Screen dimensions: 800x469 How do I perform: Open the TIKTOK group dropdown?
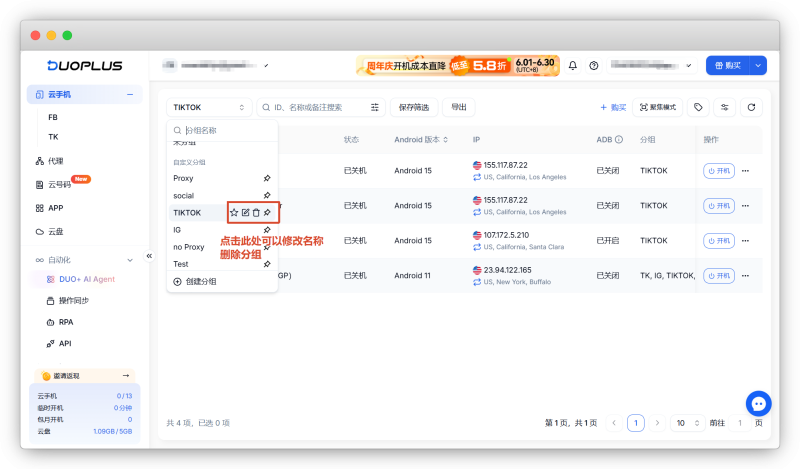pyautogui.click(x=209, y=107)
